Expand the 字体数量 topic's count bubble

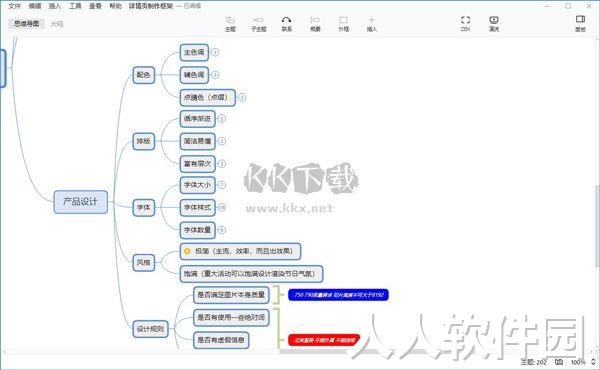pyautogui.click(x=222, y=230)
